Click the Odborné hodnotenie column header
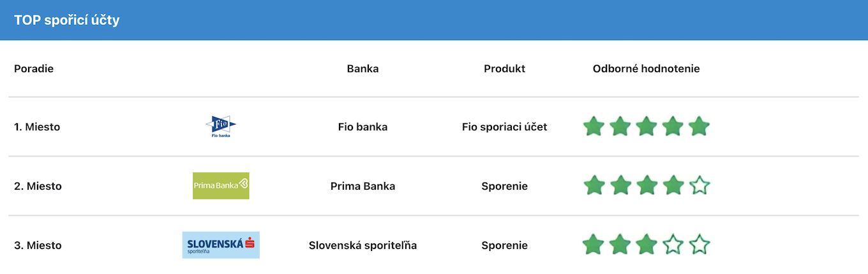The width and height of the screenshot is (868, 274). click(646, 69)
